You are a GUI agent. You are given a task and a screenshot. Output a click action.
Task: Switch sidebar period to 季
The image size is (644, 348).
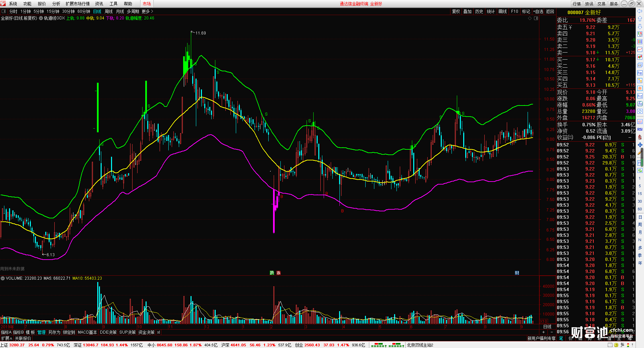640,255
